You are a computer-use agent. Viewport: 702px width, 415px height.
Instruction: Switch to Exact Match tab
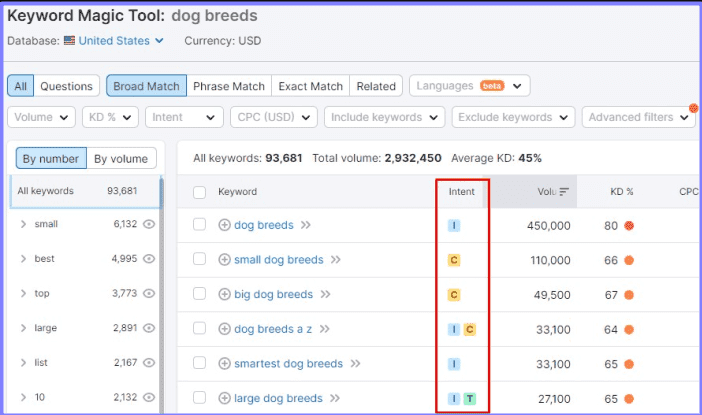pyautogui.click(x=311, y=86)
